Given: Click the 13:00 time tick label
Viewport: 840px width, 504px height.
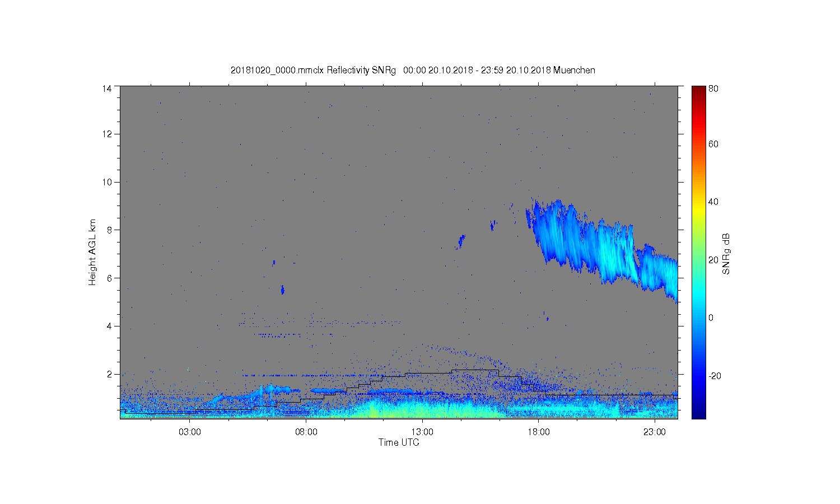Looking at the screenshot, I should (x=422, y=432).
